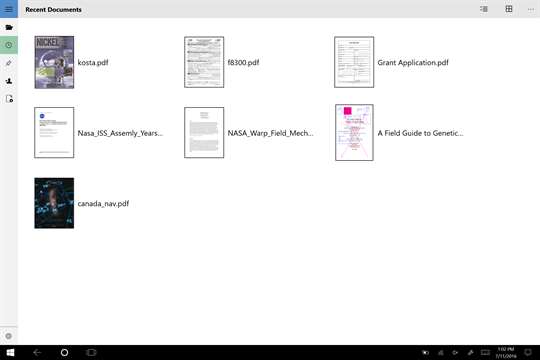This screenshot has height=360, width=540.
Task: Open the NASA_Warp_Field_Mech thumbnail
Action: [204, 133]
